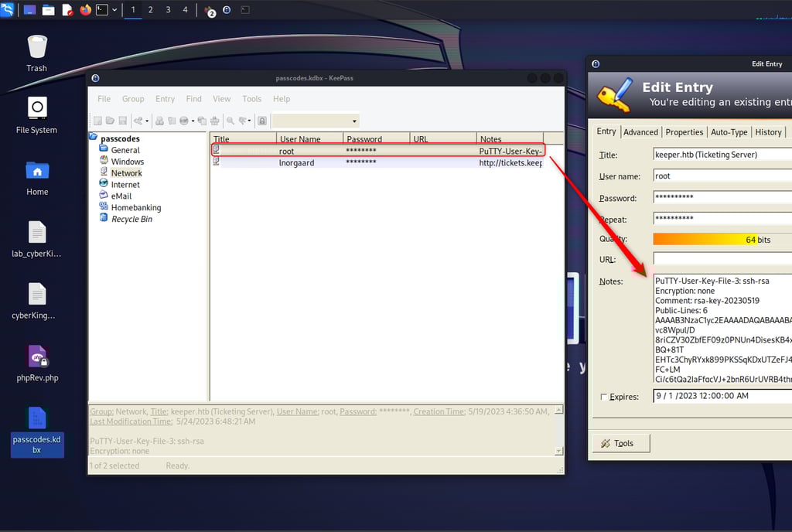
Task: Sort entries by Password column header
Action: (377, 139)
